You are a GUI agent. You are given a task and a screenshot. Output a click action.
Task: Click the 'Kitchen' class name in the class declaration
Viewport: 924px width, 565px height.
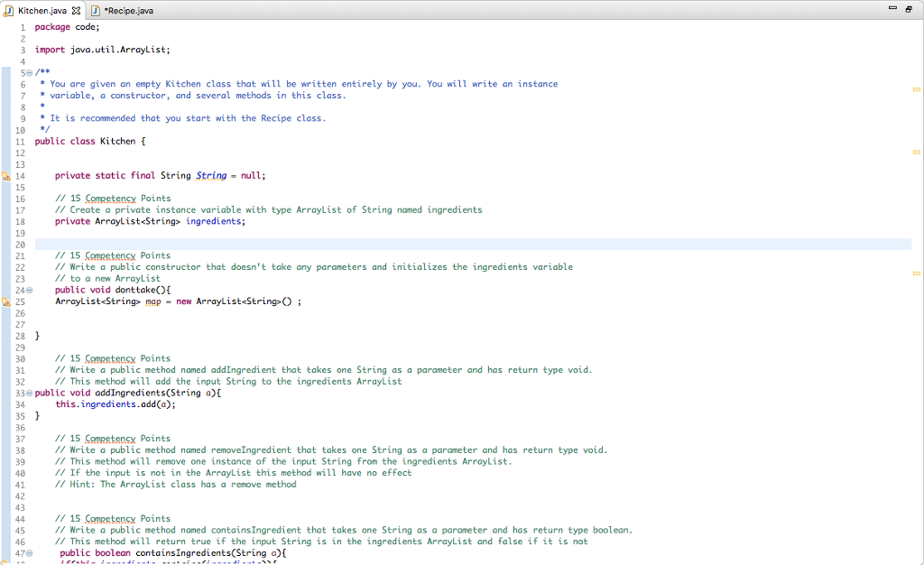[x=117, y=142]
